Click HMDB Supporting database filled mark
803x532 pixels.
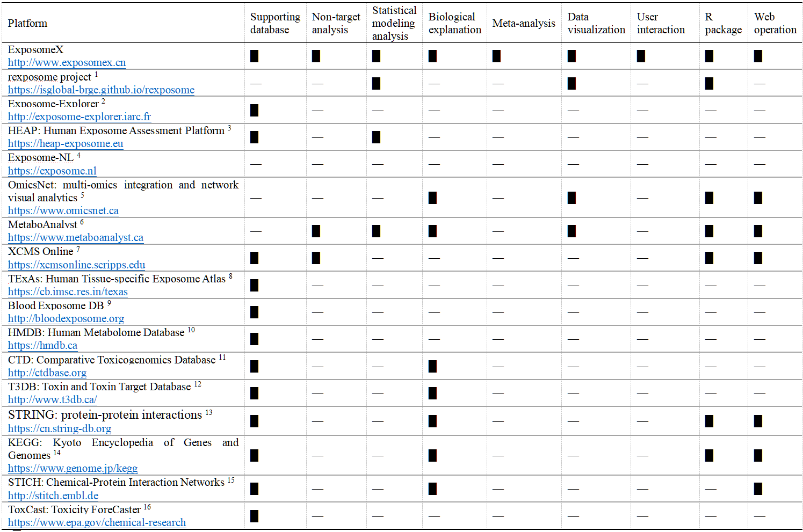254,339
